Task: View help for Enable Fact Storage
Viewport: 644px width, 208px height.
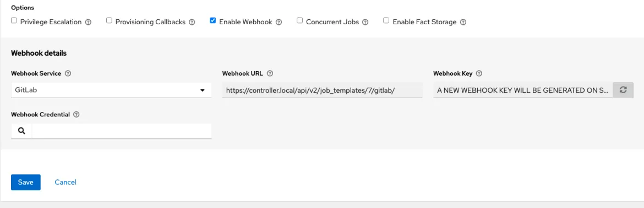Action: 463,22
